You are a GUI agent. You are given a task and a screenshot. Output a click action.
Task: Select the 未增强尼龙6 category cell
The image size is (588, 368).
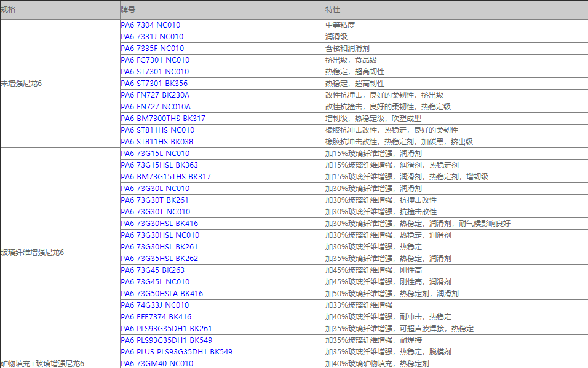[60, 83]
